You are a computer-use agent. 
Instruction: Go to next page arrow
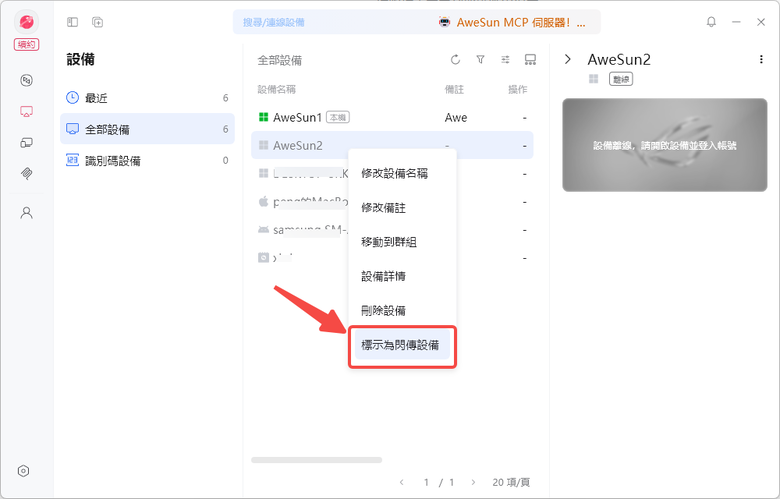point(473,482)
